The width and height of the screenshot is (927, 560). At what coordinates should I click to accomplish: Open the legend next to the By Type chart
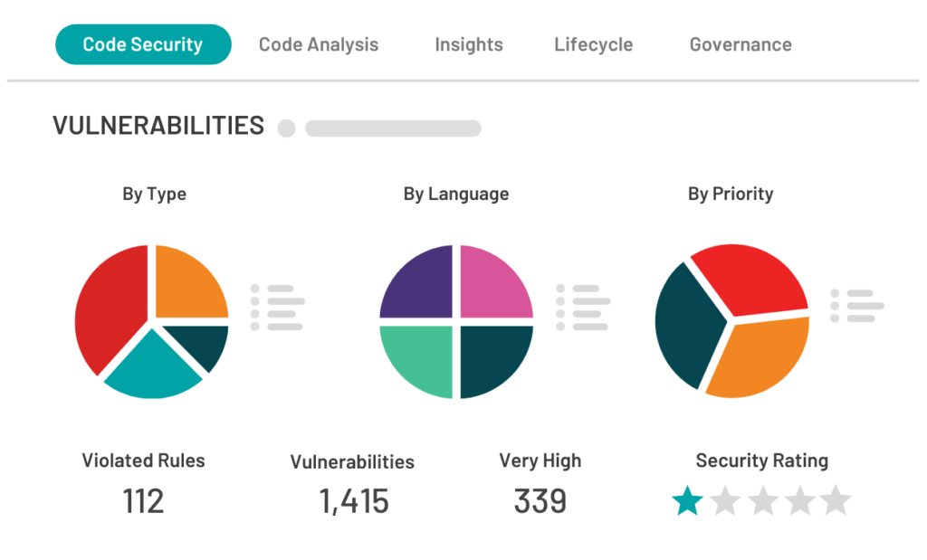pyautogui.click(x=278, y=308)
